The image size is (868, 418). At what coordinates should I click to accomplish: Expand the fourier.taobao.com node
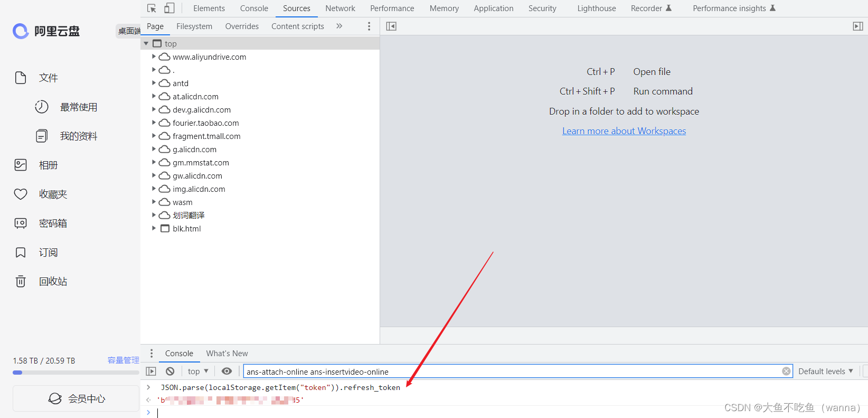coord(154,123)
